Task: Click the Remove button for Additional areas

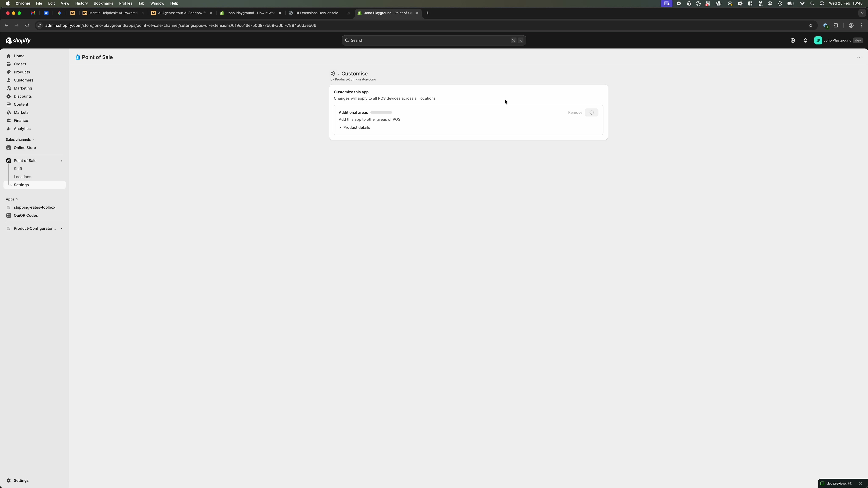Action: click(575, 112)
